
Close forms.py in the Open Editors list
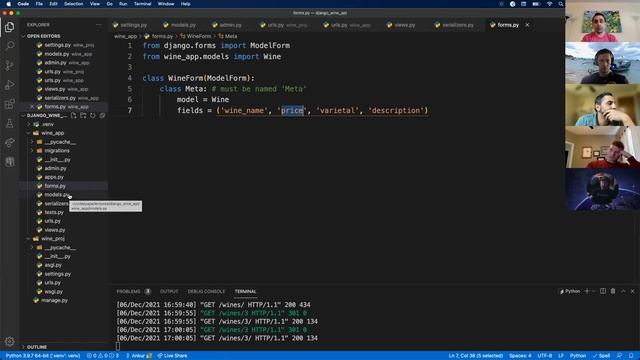click(32, 107)
